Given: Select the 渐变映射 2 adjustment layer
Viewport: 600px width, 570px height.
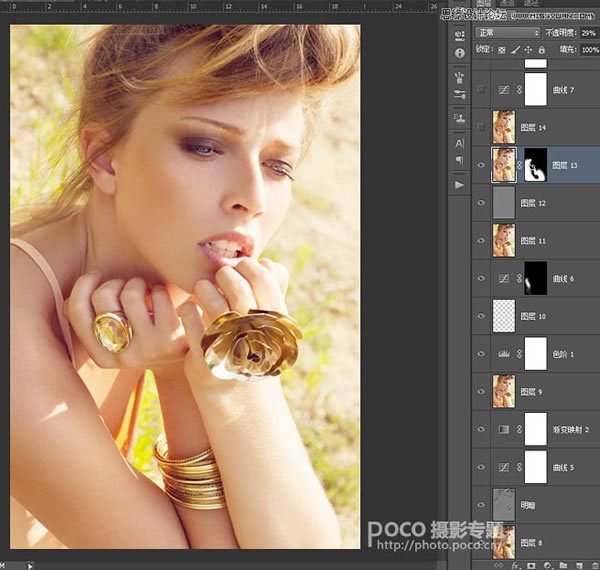Looking at the screenshot, I should click(536, 430).
